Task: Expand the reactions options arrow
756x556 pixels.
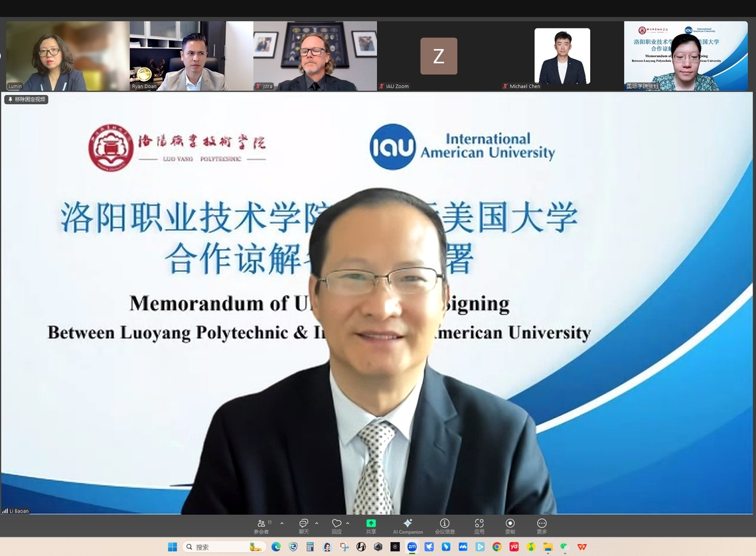Action: click(x=348, y=523)
